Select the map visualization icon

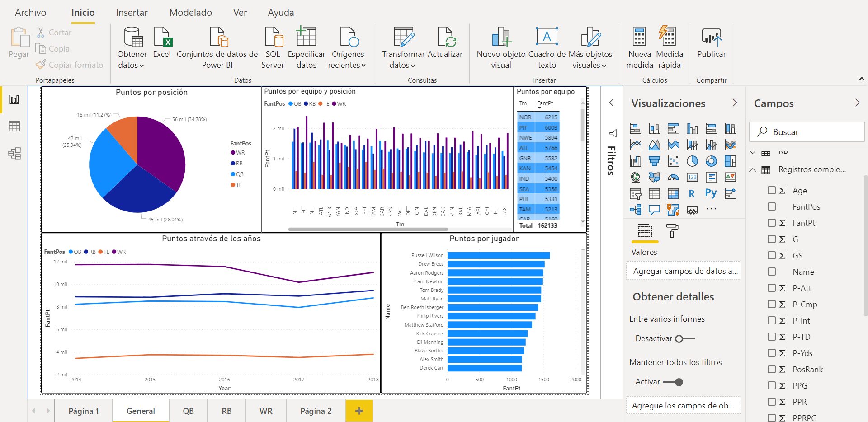click(x=636, y=177)
